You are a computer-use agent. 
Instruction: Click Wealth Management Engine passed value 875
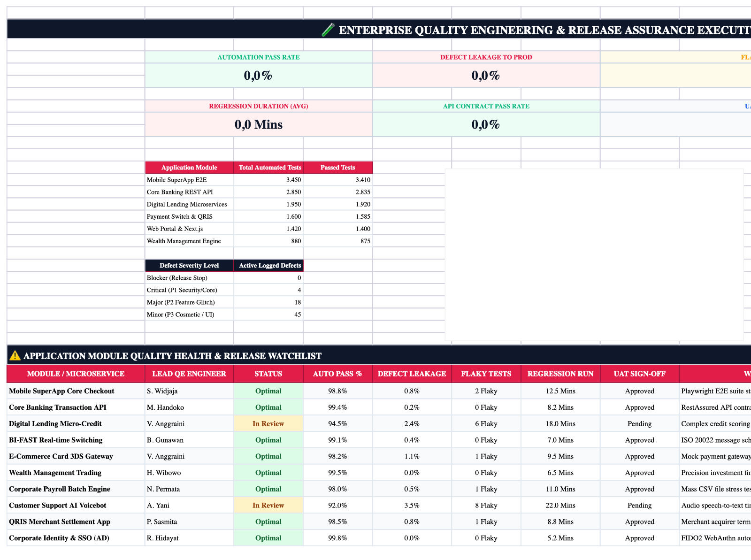tap(338, 241)
